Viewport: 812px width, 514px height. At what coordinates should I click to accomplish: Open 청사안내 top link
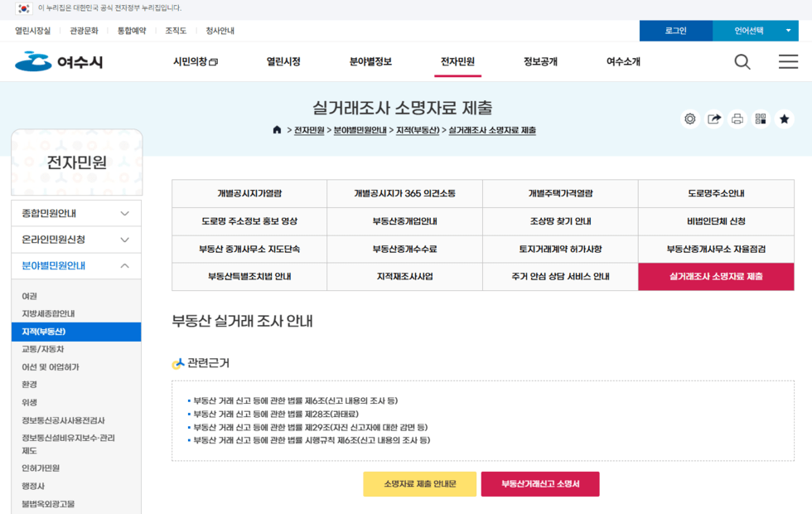[220, 31]
